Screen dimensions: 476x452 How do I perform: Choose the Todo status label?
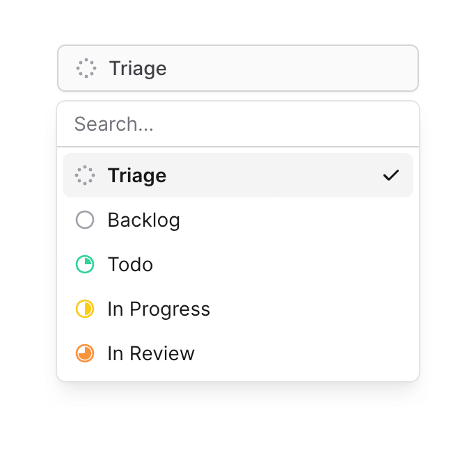coord(130,265)
